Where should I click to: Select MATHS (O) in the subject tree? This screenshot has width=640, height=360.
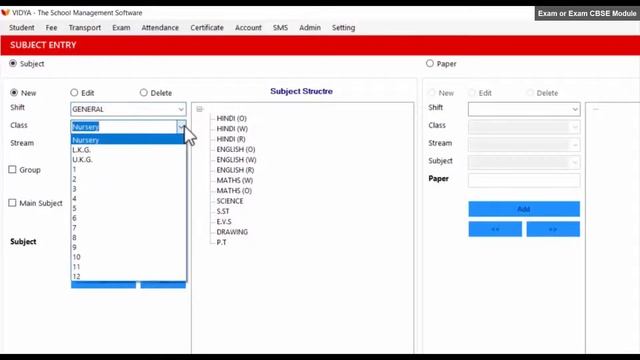[x=234, y=191]
